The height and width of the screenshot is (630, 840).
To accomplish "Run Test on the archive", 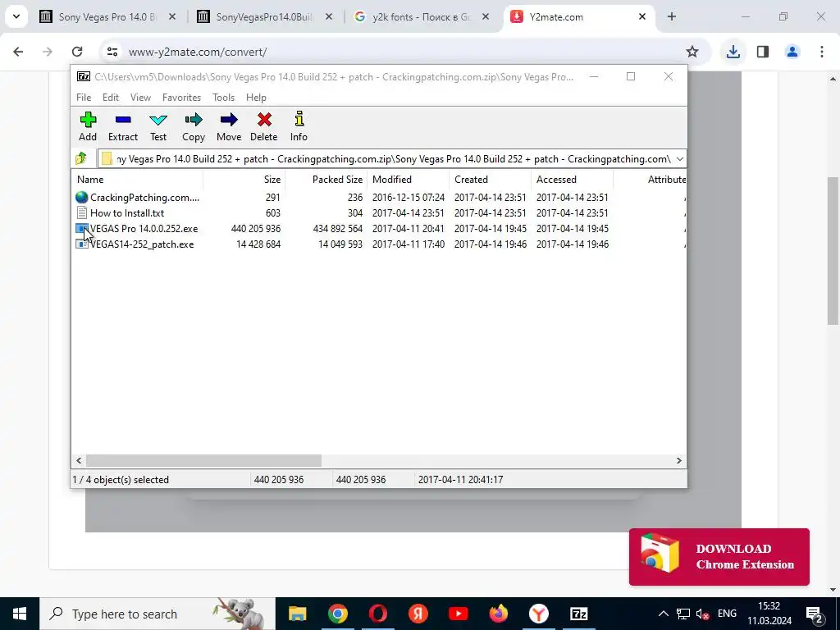I will tap(158, 126).
